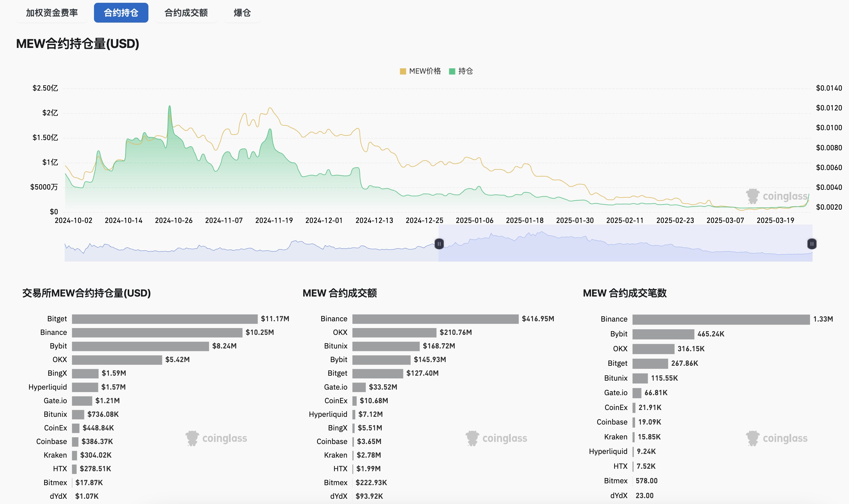The width and height of the screenshot is (849, 504).
Task: Open the 合约成交额 tab
Action: (x=186, y=13)
